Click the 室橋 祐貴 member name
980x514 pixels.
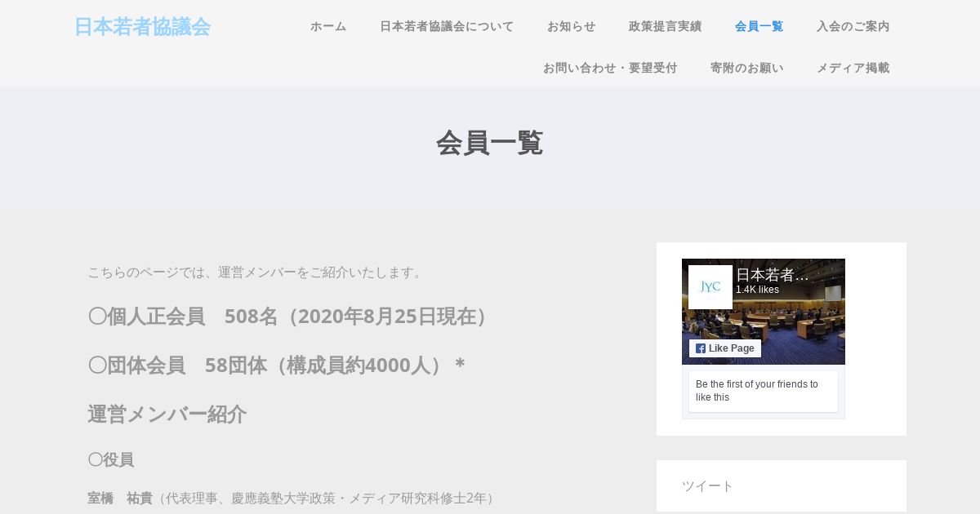coord(120,498)
